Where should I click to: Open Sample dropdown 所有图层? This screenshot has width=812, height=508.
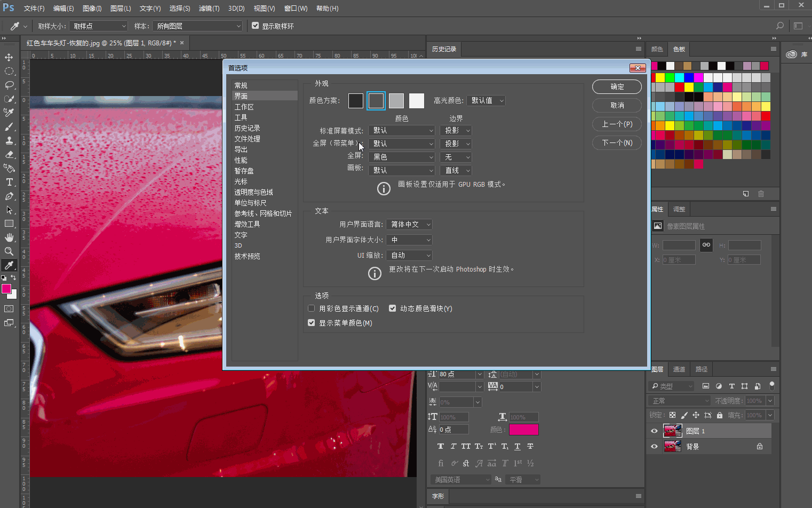click(197, 26)
